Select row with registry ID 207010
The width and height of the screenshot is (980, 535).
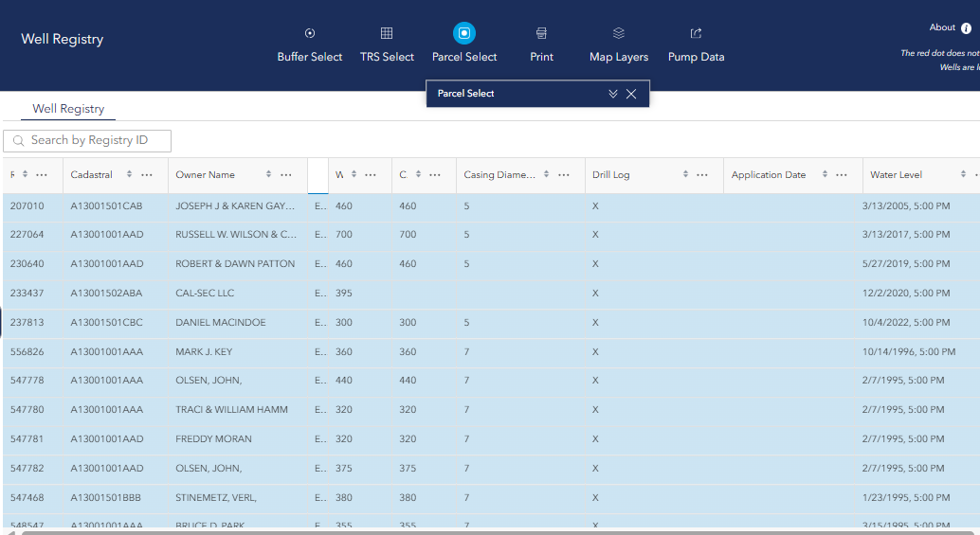[x=27, y=205]
